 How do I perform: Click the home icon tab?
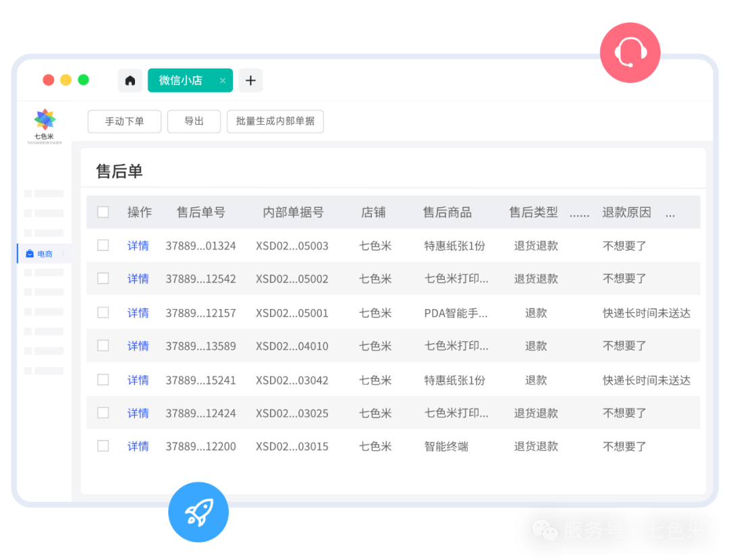pos(130,80)
